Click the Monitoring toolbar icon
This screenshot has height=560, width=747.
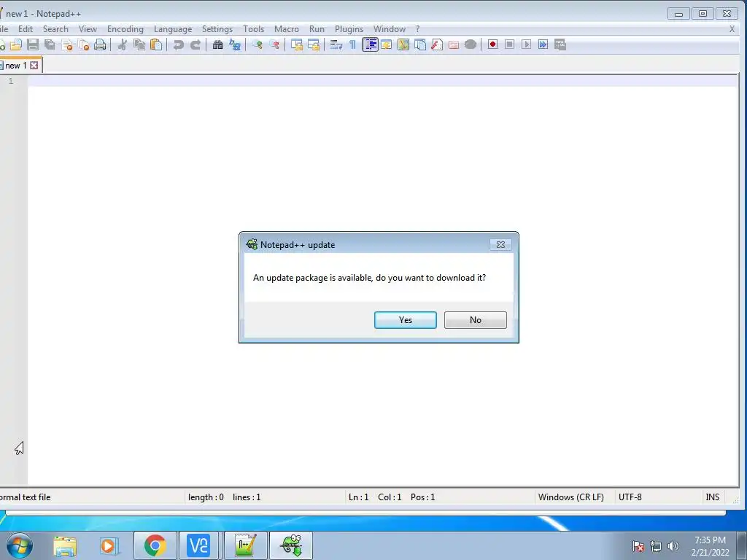[x=471, y=44]
